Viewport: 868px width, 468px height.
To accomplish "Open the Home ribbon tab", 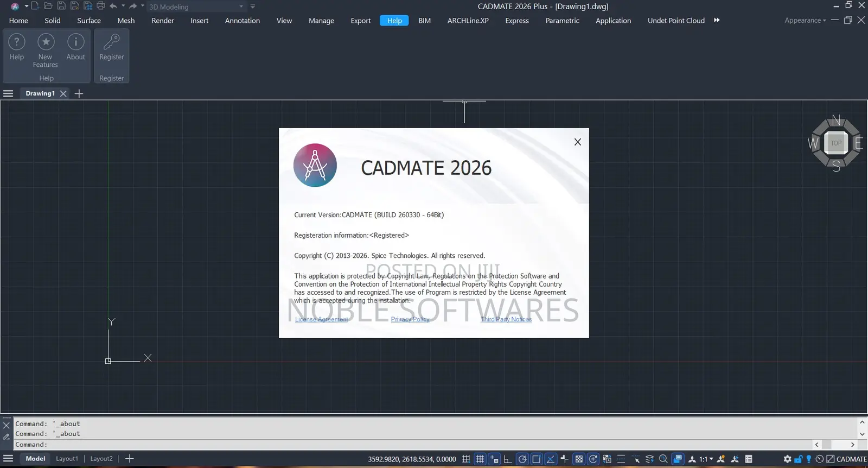I will coord(18,21).
